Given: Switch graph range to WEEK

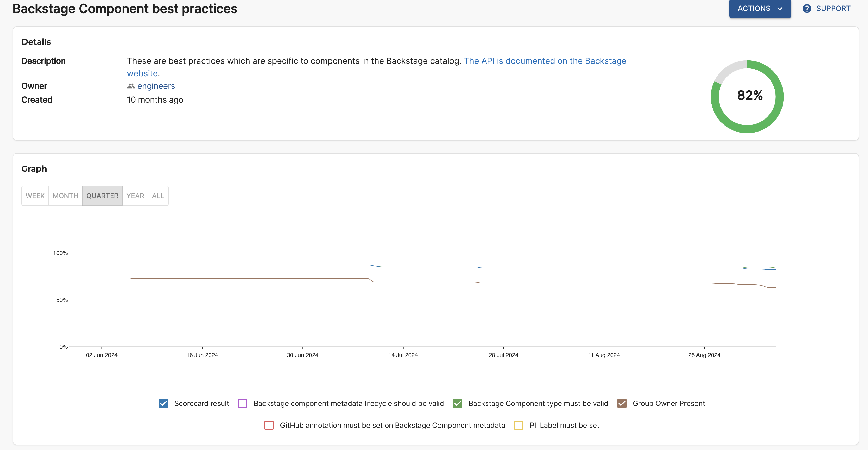Looking at the screenshot, I should pyautogui.click(x=35, y=196).
